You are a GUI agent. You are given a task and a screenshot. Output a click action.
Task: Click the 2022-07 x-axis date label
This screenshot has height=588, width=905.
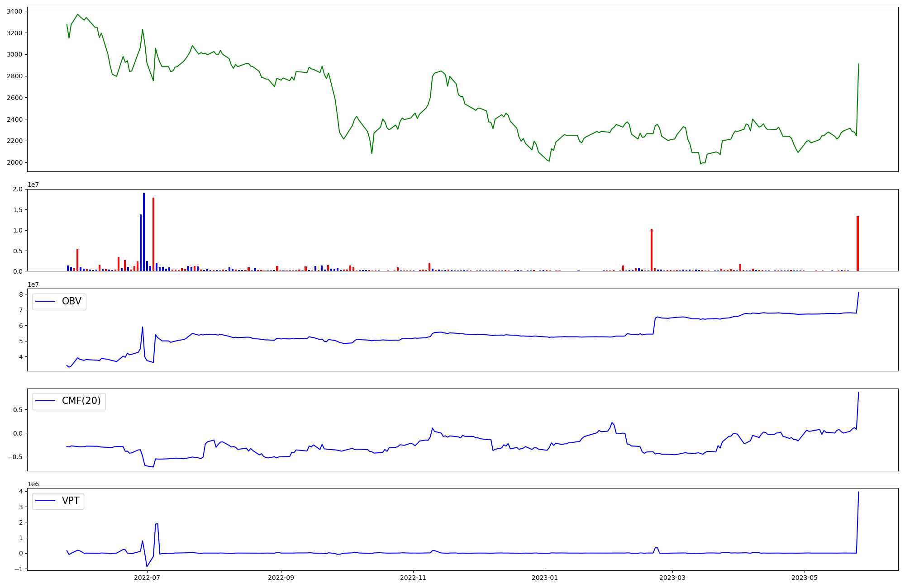point(147,578)
